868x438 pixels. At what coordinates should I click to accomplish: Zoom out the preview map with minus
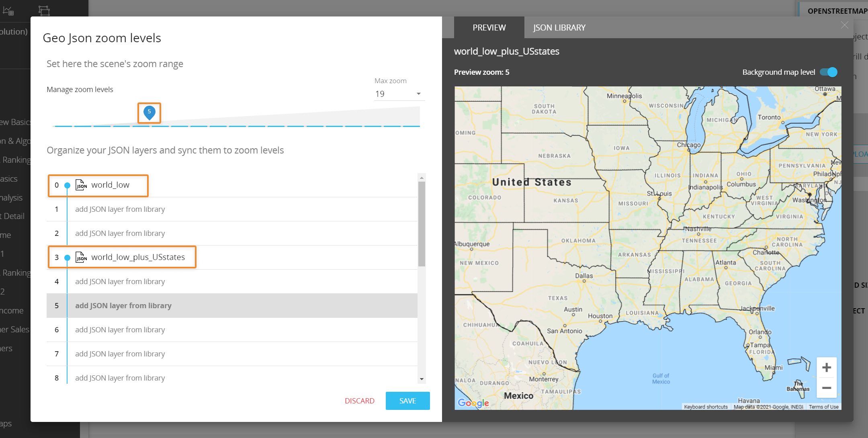click(x=827, y=388)
